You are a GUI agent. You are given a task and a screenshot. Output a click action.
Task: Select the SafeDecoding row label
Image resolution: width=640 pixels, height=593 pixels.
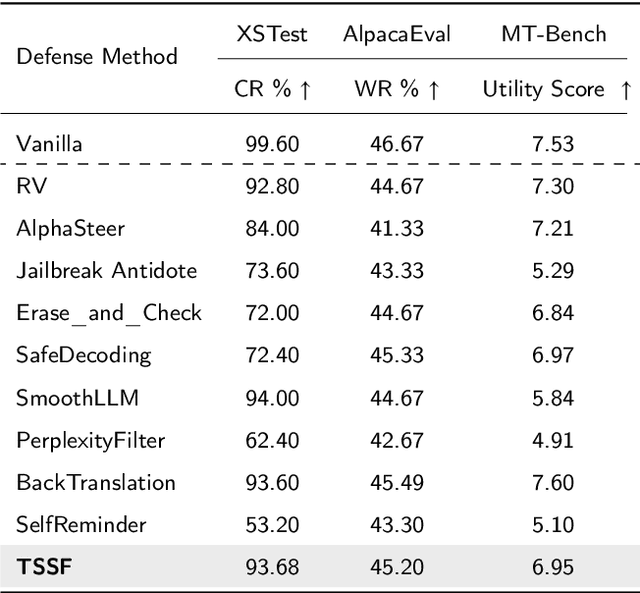click(84, 355)
